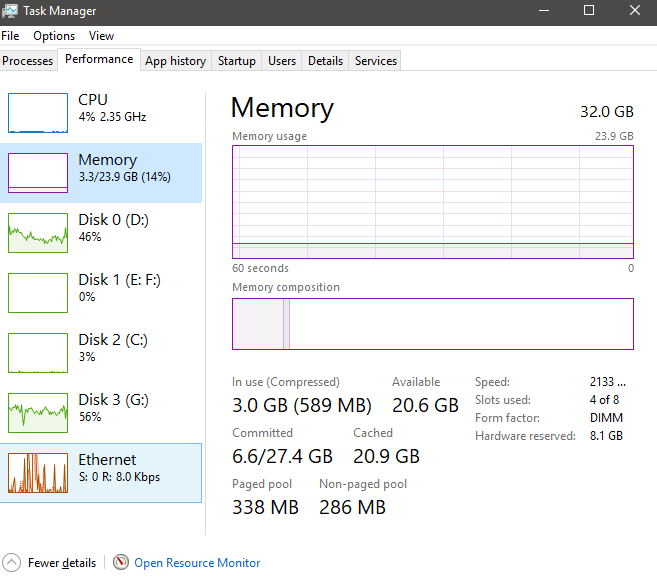The height and width of the screenshot is (578, 657).
Task: Click the Form factor DIMM value
Action: click(x=606, y=418)
